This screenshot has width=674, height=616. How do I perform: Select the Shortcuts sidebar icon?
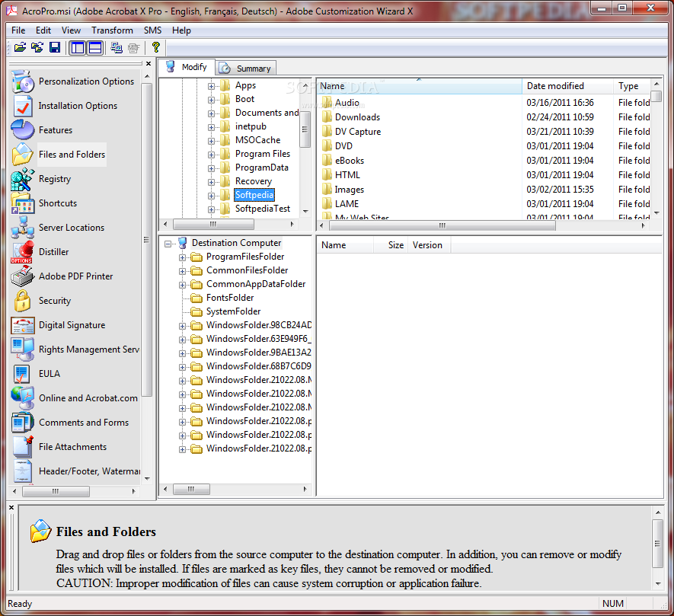point(23,203)
